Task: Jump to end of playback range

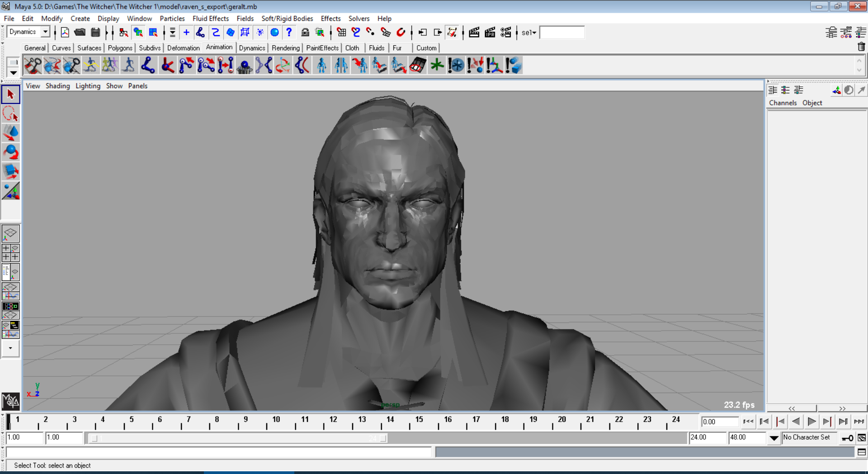Action: [859, 422]
